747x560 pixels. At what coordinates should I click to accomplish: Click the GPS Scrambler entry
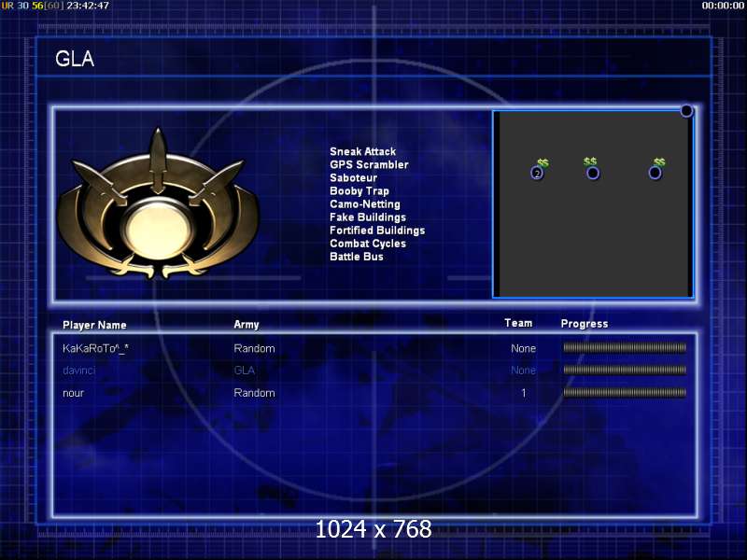coord(369,165)
